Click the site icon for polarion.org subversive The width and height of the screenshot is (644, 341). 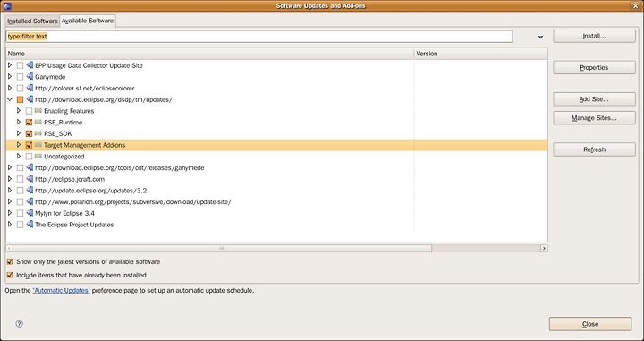30,201
